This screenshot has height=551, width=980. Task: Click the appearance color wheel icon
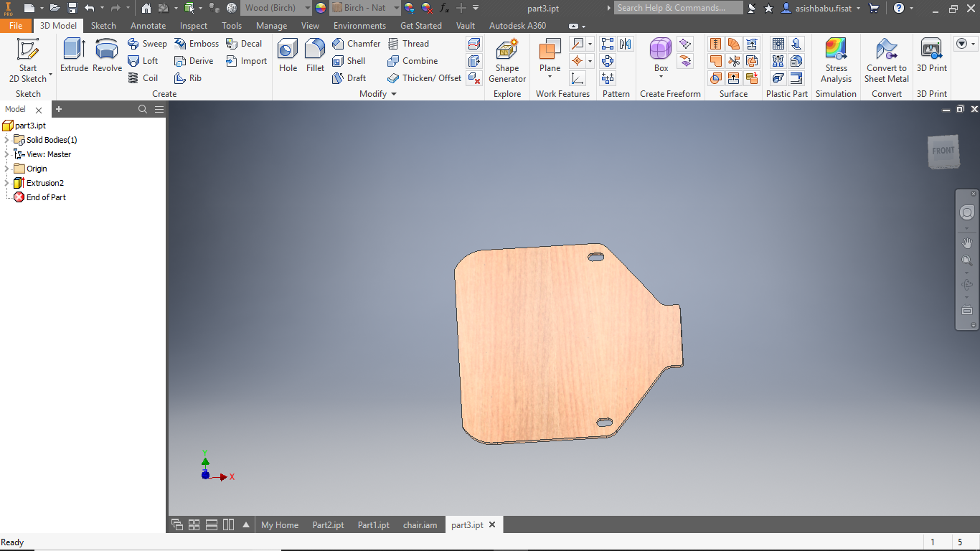coord(320,8)
